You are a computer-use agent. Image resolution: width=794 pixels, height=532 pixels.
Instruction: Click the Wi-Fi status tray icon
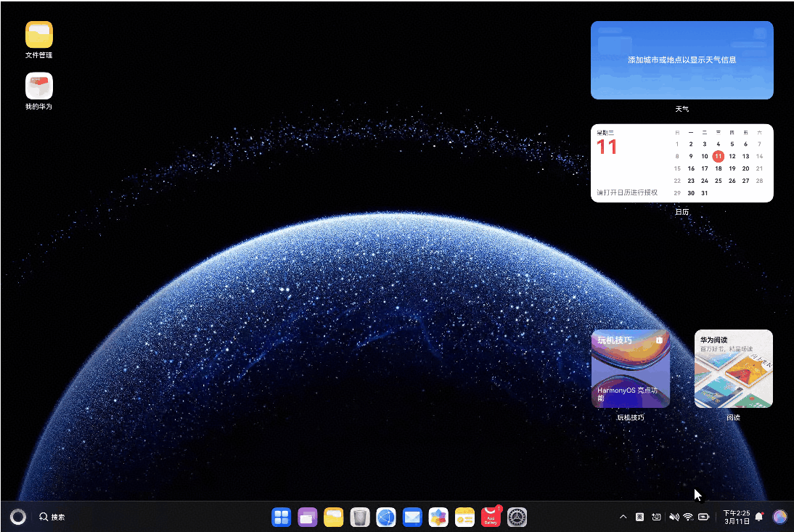688,517
